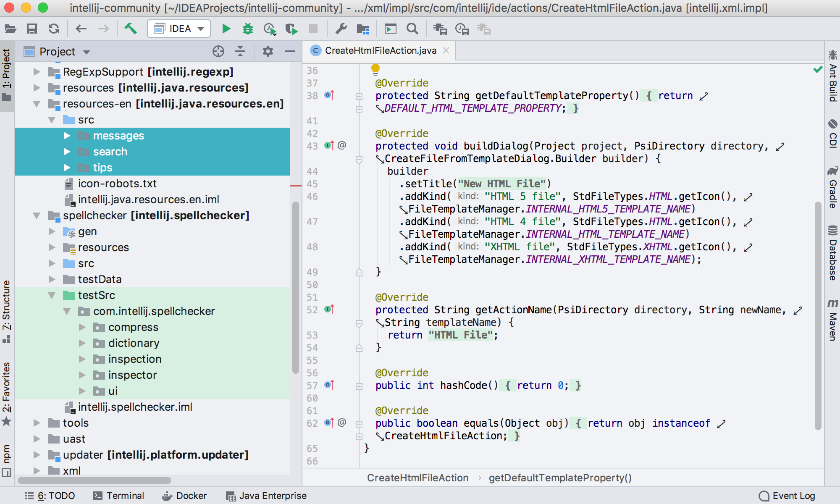The image size is (840, 504).
Task: Click the CreateHtmlFileAction.java editor tab
Action: pos(378,50)
